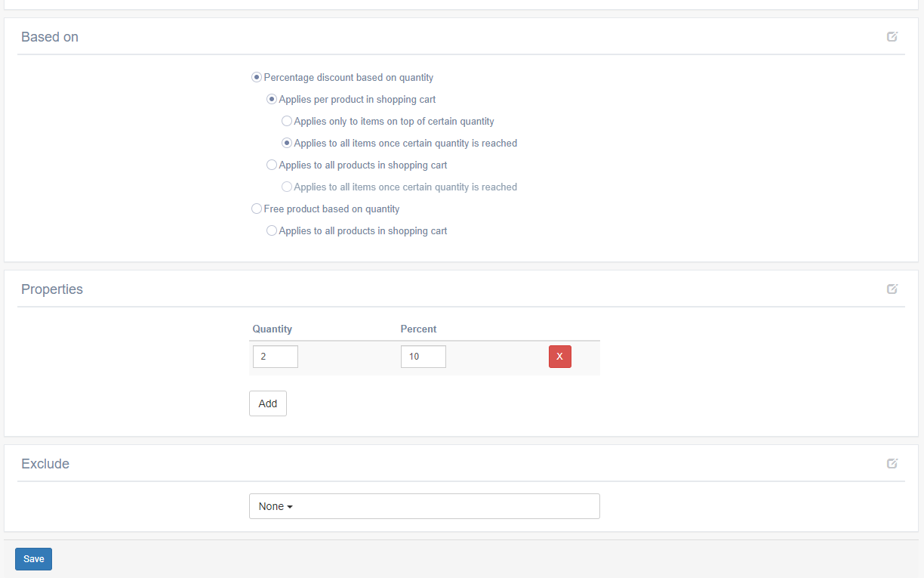Choose Applies only to items on top of certain quantity
This screenshot has width=924, height=578.
[287, 122]
